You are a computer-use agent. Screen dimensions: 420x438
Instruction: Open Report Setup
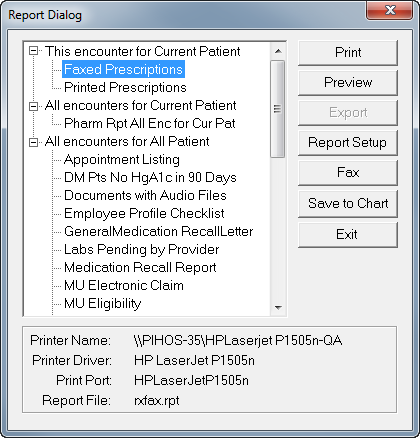click(x=348, y=143)
